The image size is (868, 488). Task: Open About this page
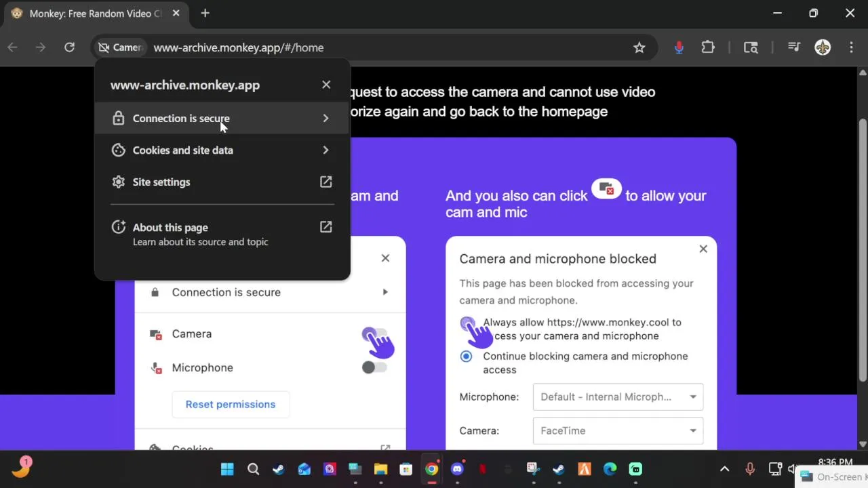tap(222, 235)
